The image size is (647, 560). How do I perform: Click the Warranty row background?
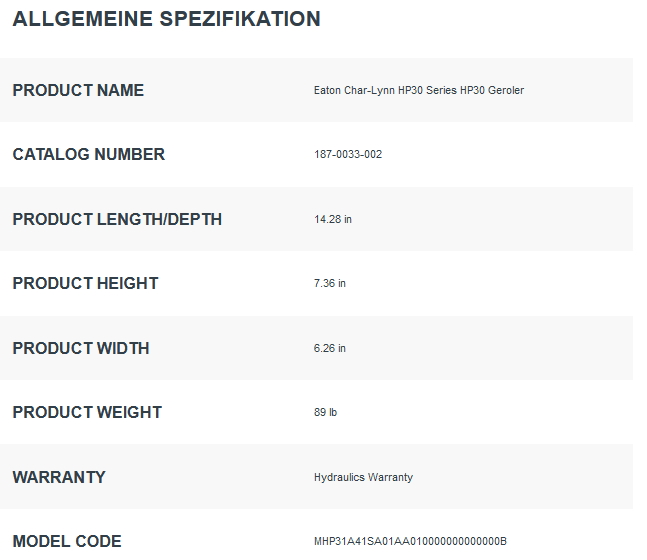[316, 477]
